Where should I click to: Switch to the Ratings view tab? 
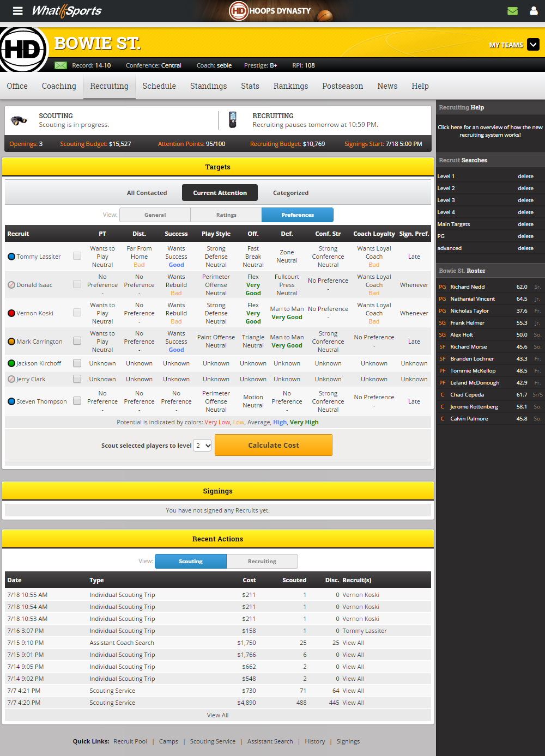pyautogui.click(x=226, y=215)
